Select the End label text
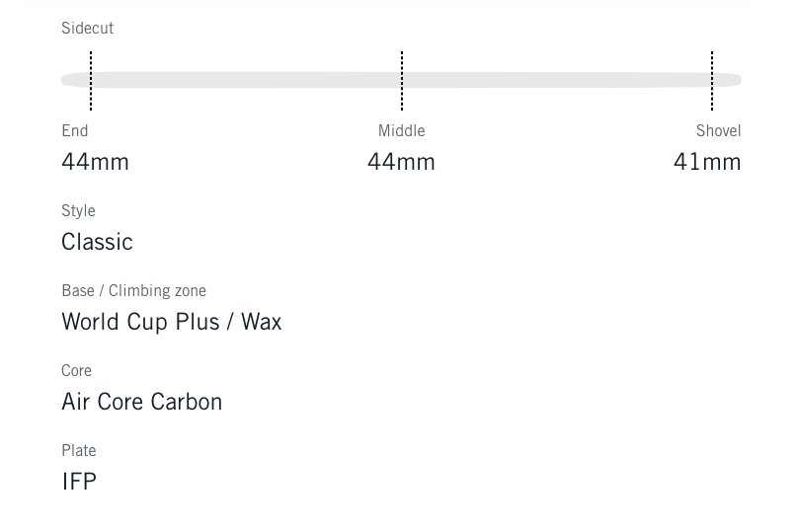The height and width of the screenshot is (532, 797). (75, 131)
